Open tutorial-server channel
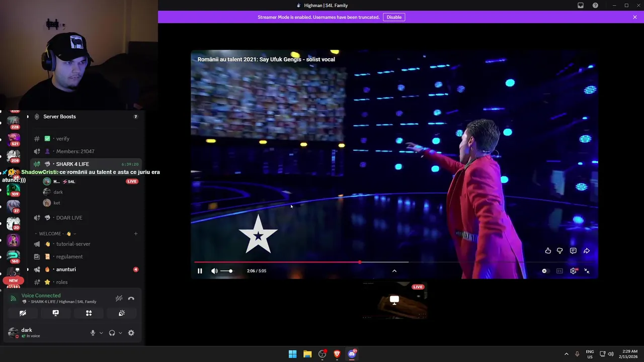 coord(86,244)
